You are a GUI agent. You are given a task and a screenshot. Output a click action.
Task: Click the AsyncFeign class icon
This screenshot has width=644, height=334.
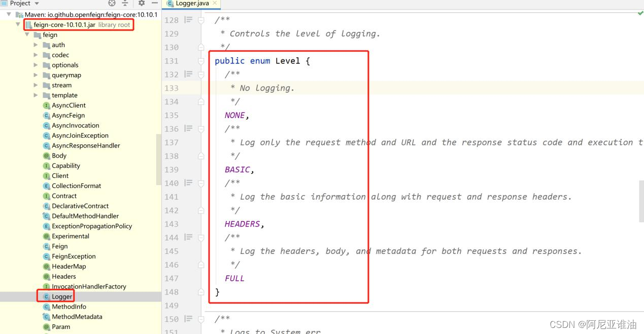(x=47, y=116)
